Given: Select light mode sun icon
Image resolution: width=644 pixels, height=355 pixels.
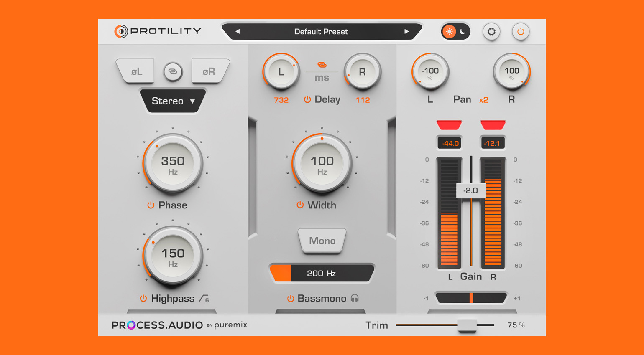Looking at the screenshot, I should coord(449,32).
